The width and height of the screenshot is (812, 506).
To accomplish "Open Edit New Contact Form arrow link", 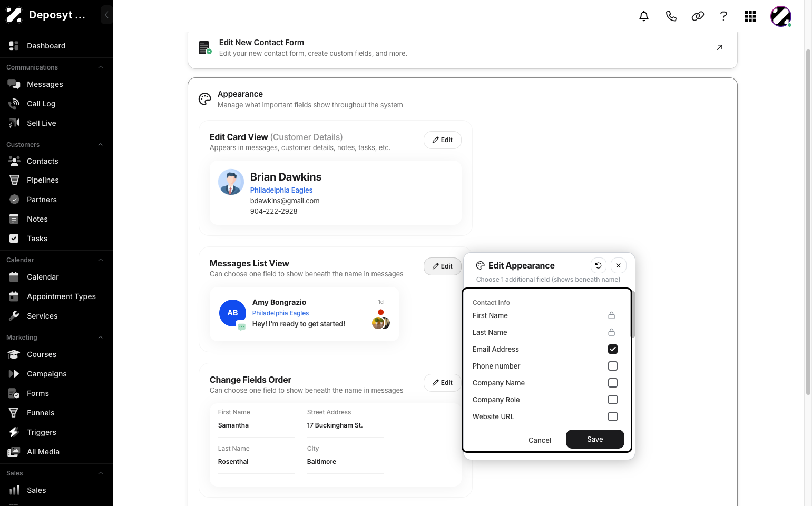I will click(719, 47).
